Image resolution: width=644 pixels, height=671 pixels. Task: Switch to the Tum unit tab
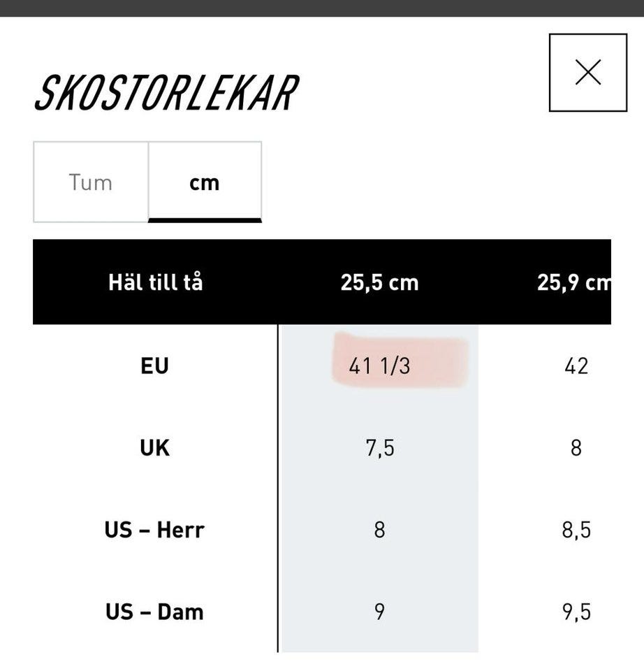pyautogui.click(x=91, y=182)
